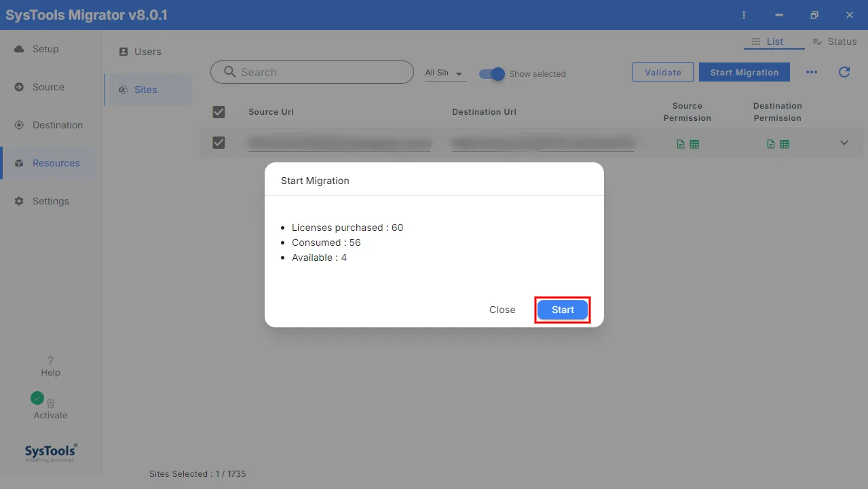Image resolution: width=868 pixels, height=489 pixels.
Task: Open the All Sites filter dropdown
Action: point(445,73)
